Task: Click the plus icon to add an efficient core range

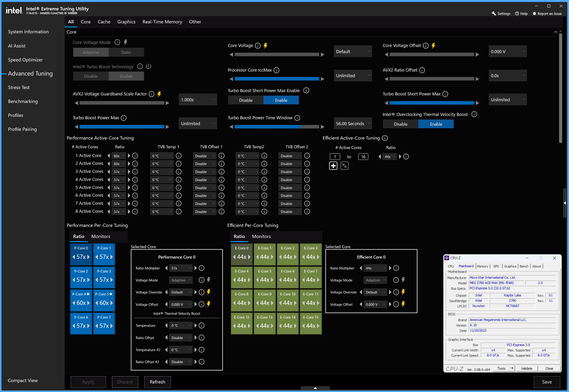Action: pyautogui.click(x=333, y=166)
